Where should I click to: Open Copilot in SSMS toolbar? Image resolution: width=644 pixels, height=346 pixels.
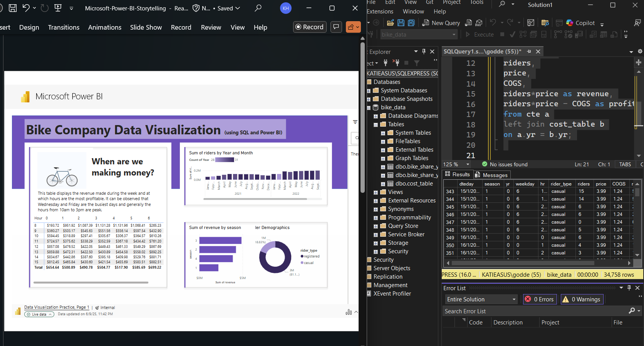tap(580, 23)
